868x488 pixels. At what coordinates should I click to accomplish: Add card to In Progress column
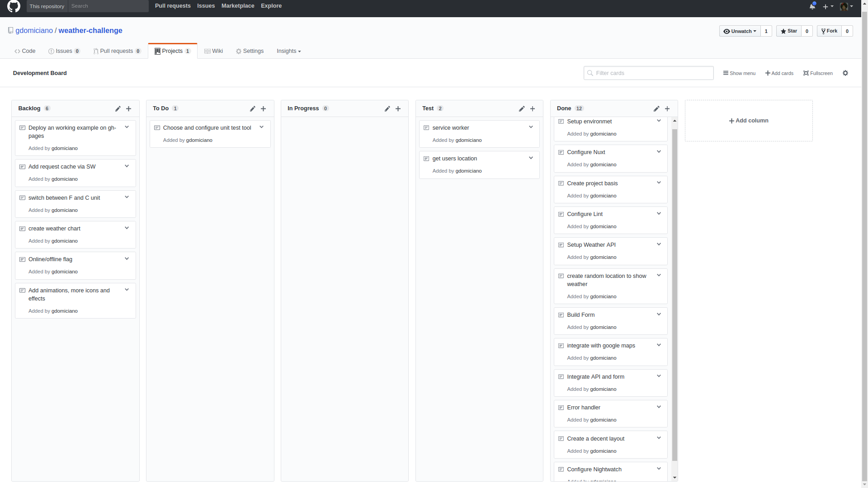click(x=398, y=109)
